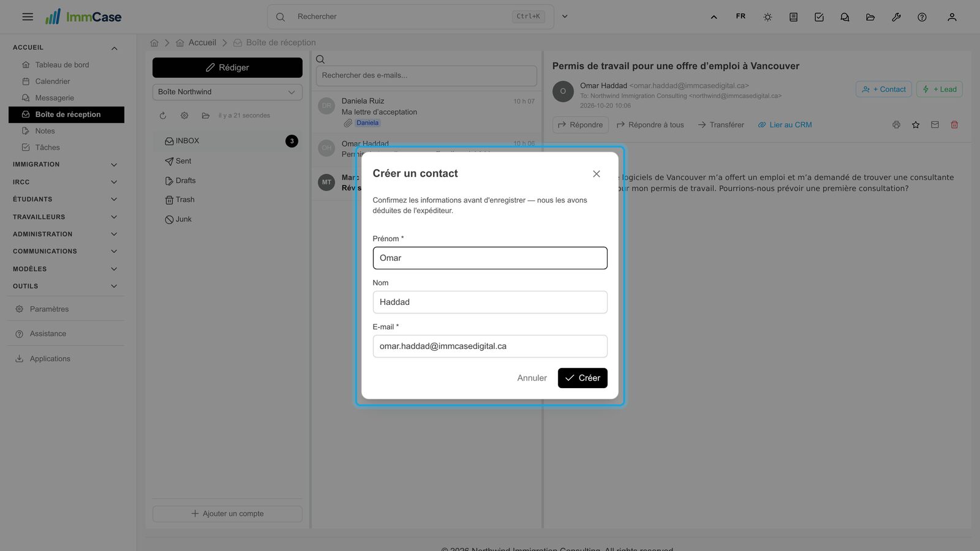Delete email with red trash icon
This screenshot has height=551, width=980.
coord(954,125)
